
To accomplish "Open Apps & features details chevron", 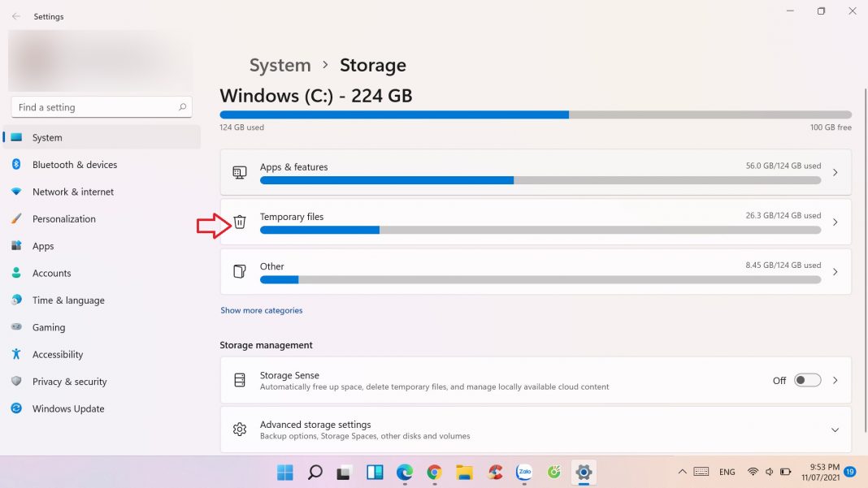I will click(835, 172).
